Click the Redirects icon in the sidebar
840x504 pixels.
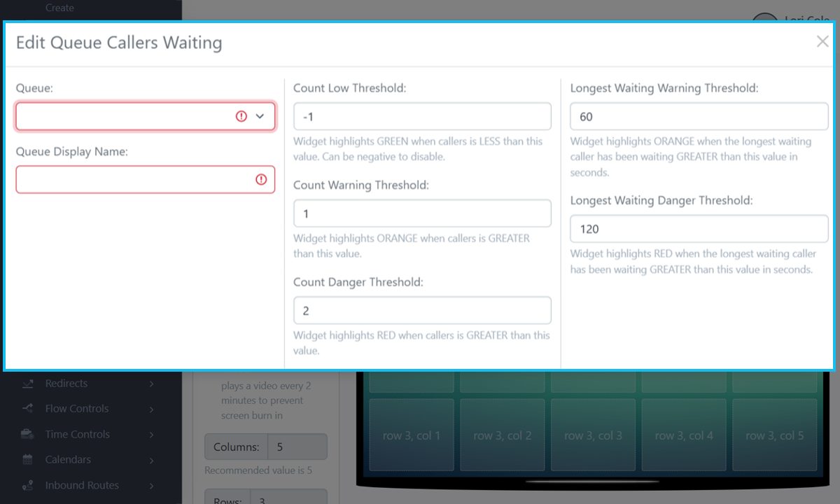(28, 384)
